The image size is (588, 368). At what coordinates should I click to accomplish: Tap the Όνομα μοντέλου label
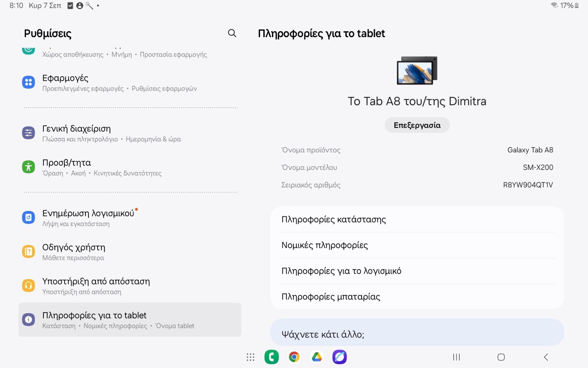tap(309, 167)
